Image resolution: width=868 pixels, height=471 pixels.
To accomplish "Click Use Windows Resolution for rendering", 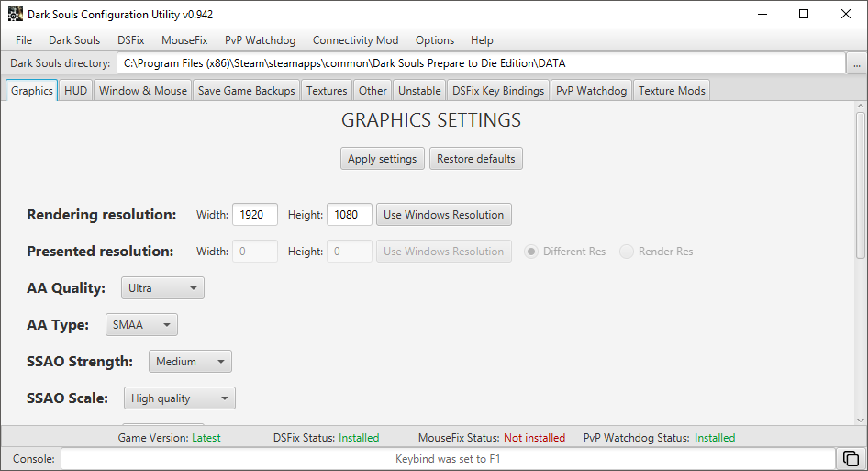I will 443,215.
